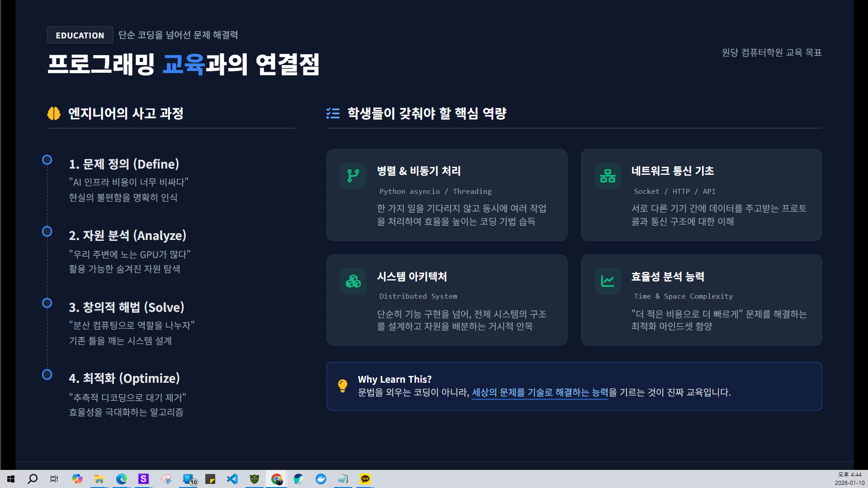Viewport: 868px width, 488px height.
Task: Click the git-branch icon in 병렬 & 비동기 처리 card
Action: tap(353, 176)
